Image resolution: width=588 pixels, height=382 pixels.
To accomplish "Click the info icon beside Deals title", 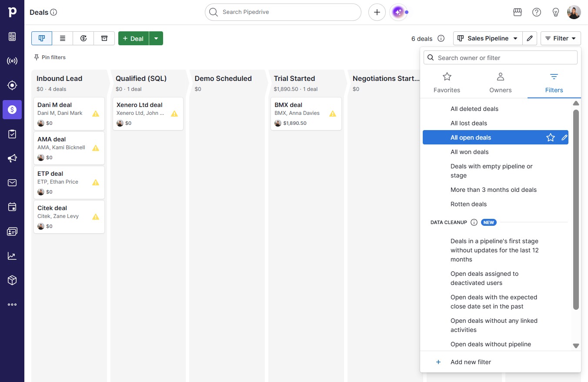I will click(x=54, y=12).
